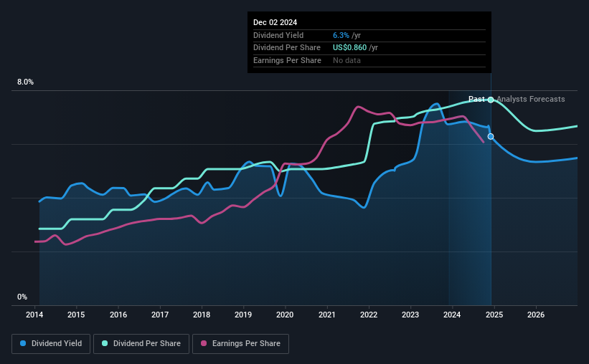This screenshot has width=589, height=364.
Task: Toggle the Earnings Per Share legend button
Action: coord(240,344)
